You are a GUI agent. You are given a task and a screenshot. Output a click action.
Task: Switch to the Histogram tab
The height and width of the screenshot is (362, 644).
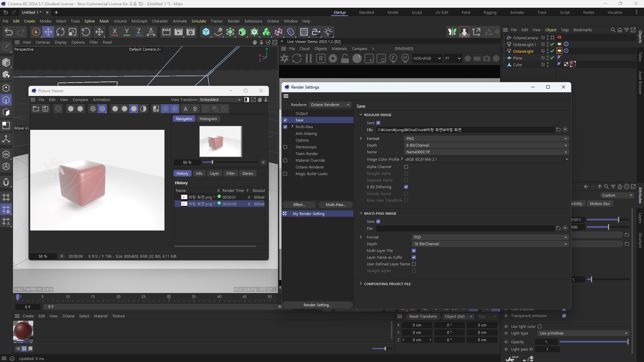coord(208,119)
